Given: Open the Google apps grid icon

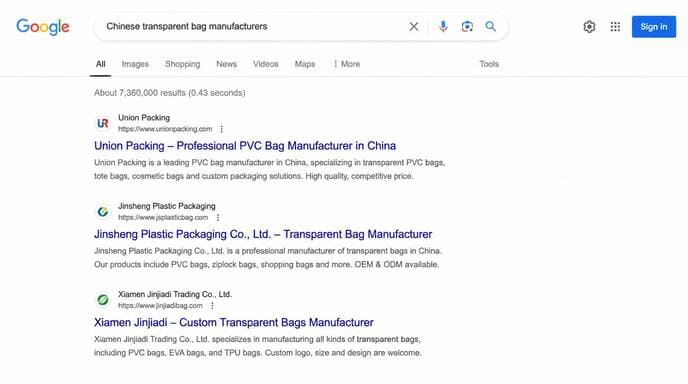Looking at the screenshot, I should click(x=615, y=27).
